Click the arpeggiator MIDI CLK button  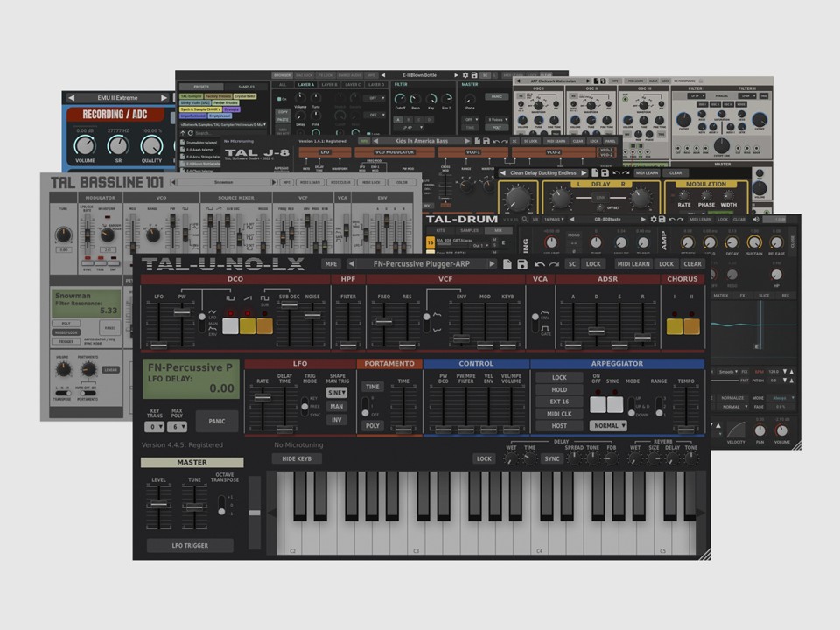pos(559,414)
